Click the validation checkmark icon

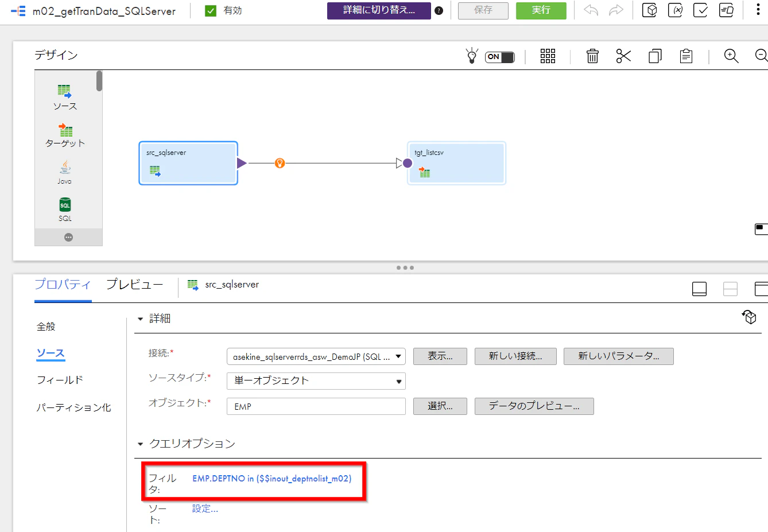pyautogui.click(x=700, y=10)
